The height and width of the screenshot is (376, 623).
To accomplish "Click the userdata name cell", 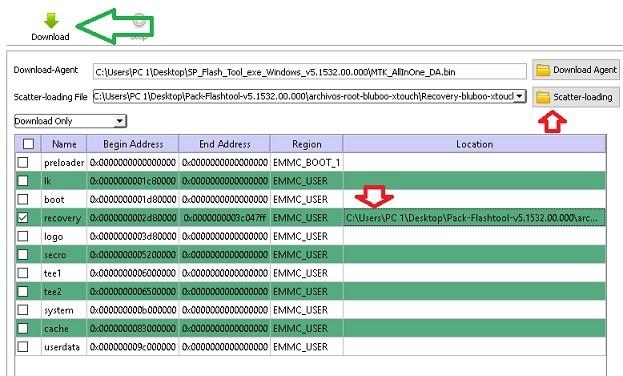I will [64, 347].
